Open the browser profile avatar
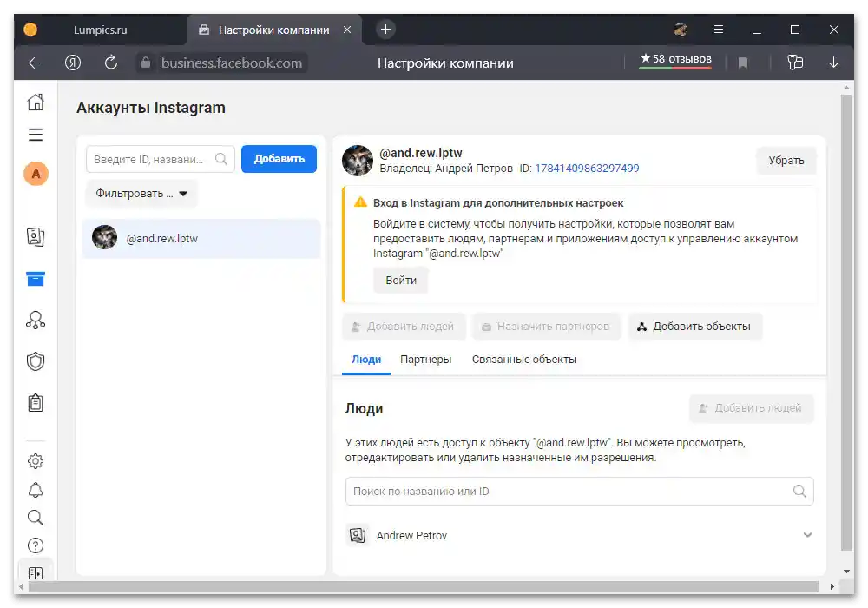The height and width of the screenshot is (608, 868). point(681,30)
